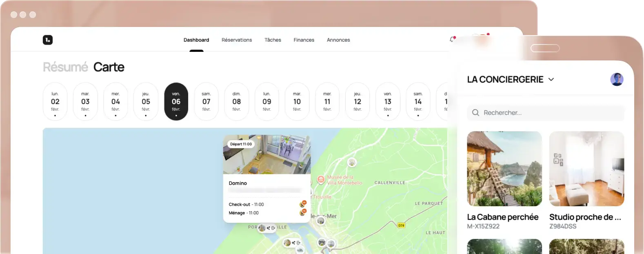This screenshot has width=644, height=254.
Task: Click the Domino property name
Action: click(x=238, y=183)
